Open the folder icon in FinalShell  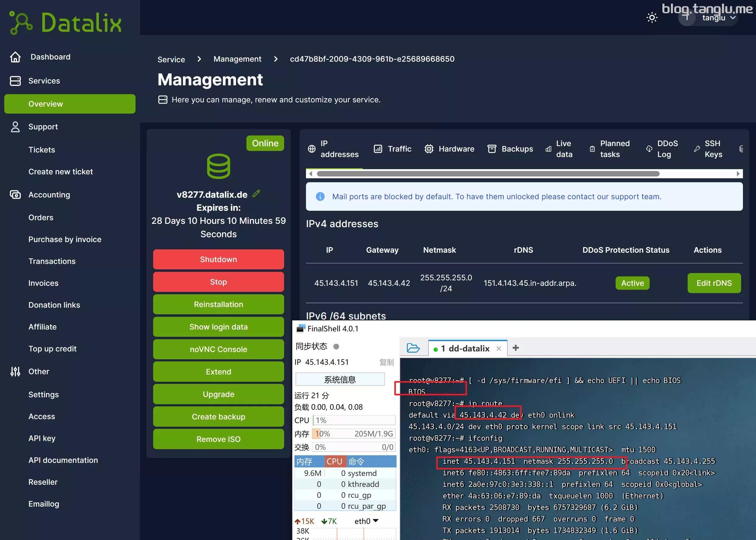(x=413, y=348)
